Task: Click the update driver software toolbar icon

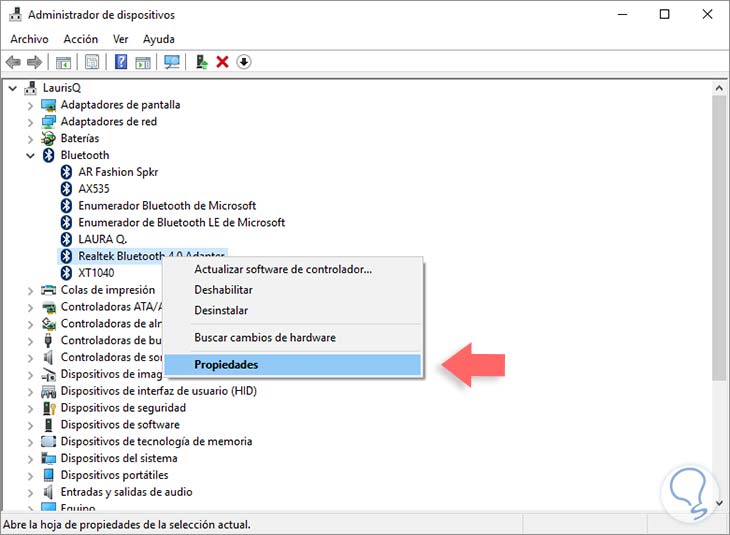Action: point(202,62)
